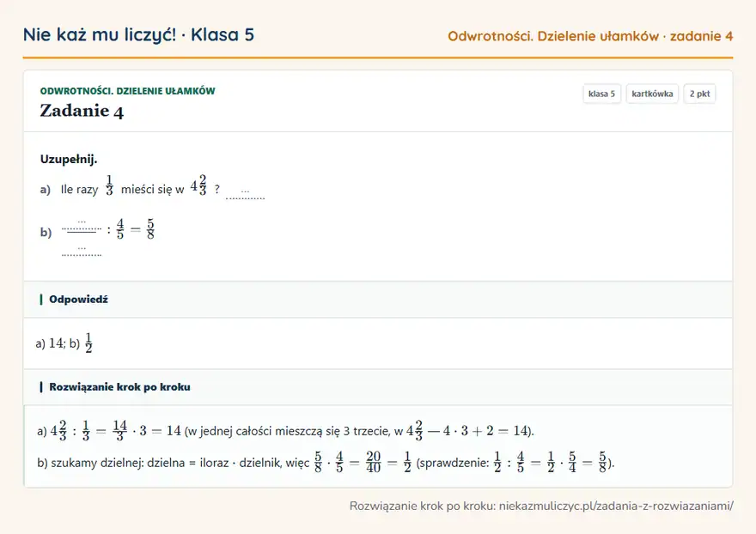Click the dotted numerator blank in part b)
Image resolution: width=756 pixels, height=534 pixels.
82,225
